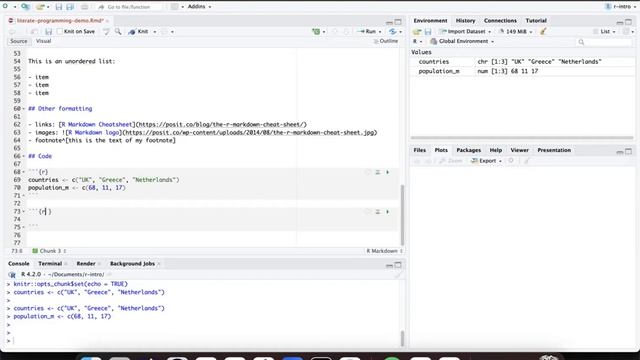Screen dimensions: 640x360
Task: Open the document settings gear dropdown
Action: point(167,31)
